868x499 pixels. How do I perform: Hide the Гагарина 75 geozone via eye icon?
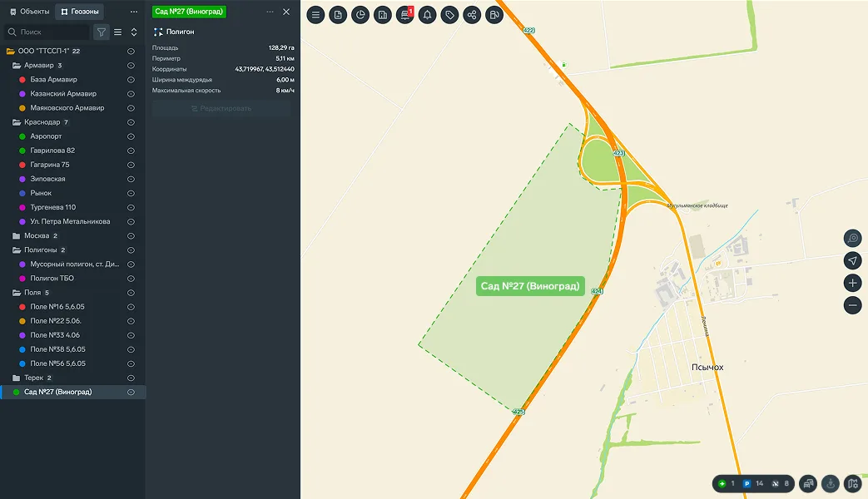point(131,165)
